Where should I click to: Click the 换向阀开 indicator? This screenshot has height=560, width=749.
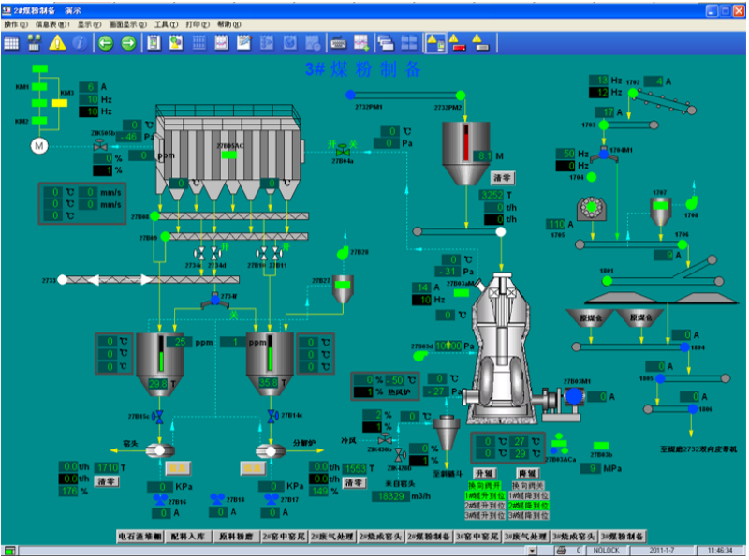pos(484,486)
